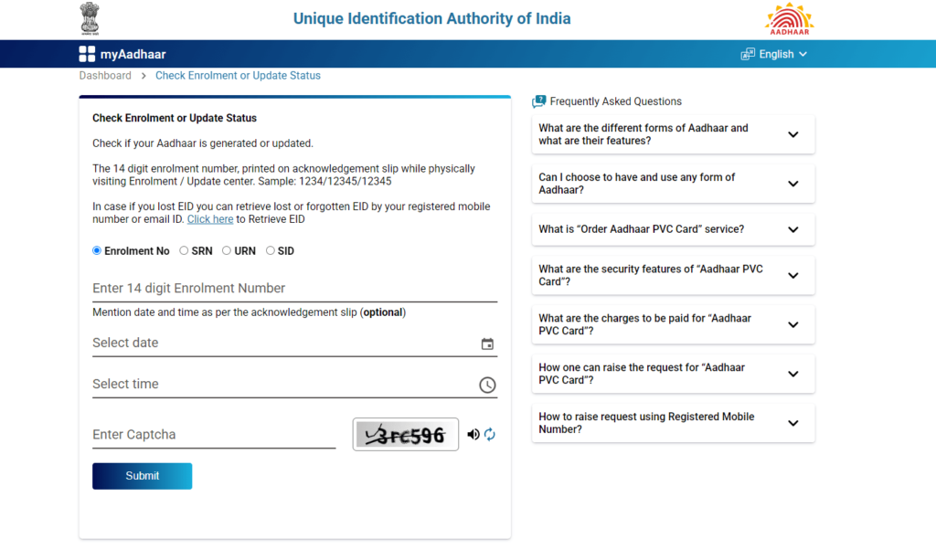The height and width of the screenshot is (560, 936).
Task: Click the Select time field
Action: click(294, 384)
